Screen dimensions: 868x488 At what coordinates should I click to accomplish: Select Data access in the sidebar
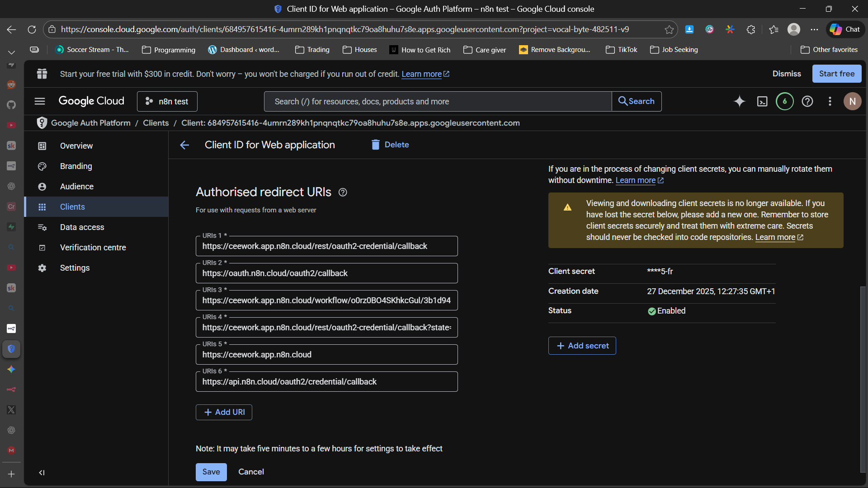pyautogui.click(x=82, y=227)
